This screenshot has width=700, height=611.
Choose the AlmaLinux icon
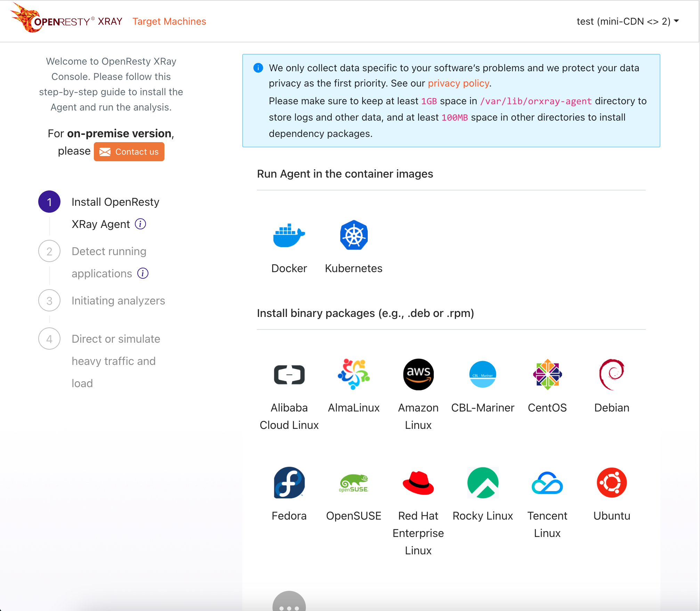coord(354,374)
